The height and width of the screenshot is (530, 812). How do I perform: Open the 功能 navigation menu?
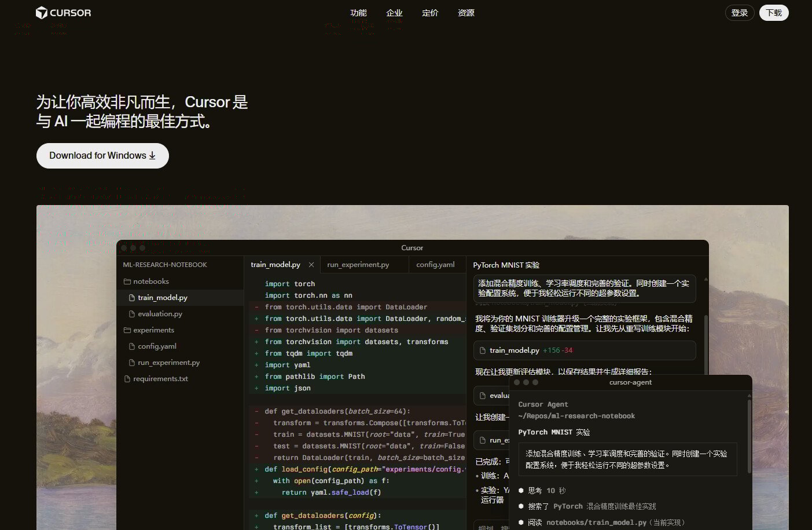(x=358, y=13)
